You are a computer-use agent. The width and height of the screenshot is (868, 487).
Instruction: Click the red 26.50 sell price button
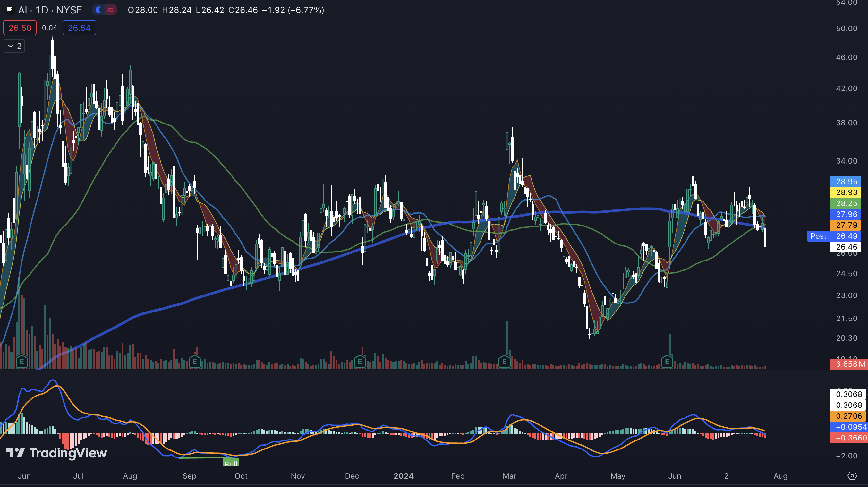tap(20, 28)
